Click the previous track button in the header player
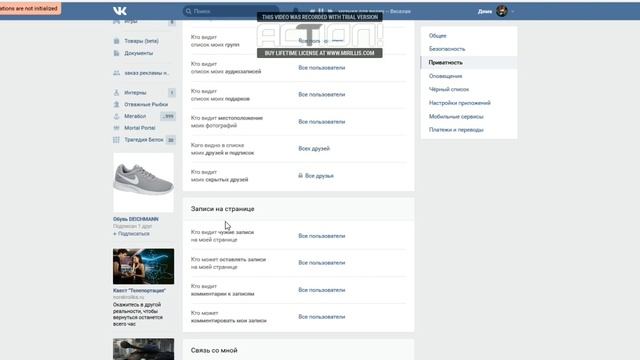 pos(312,11)
